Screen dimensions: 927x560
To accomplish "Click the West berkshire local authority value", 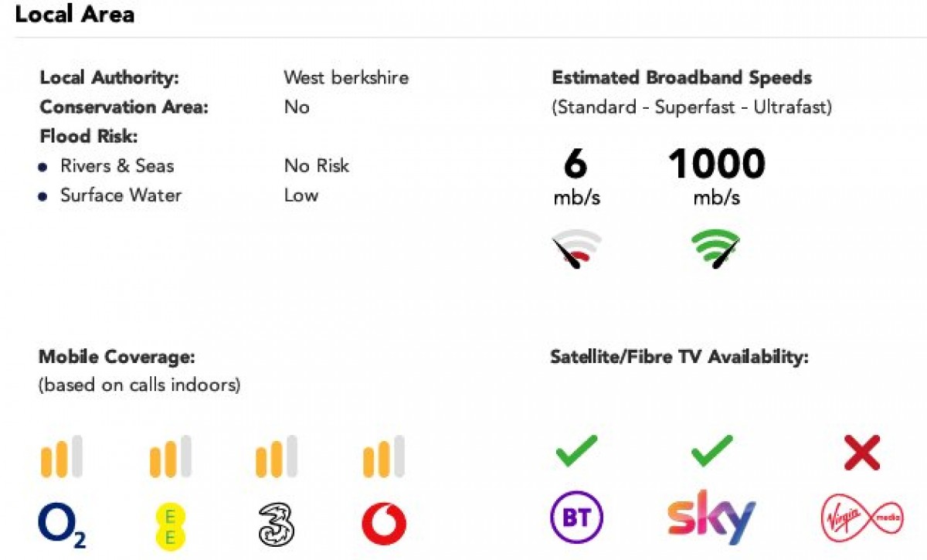I will 346,77.
